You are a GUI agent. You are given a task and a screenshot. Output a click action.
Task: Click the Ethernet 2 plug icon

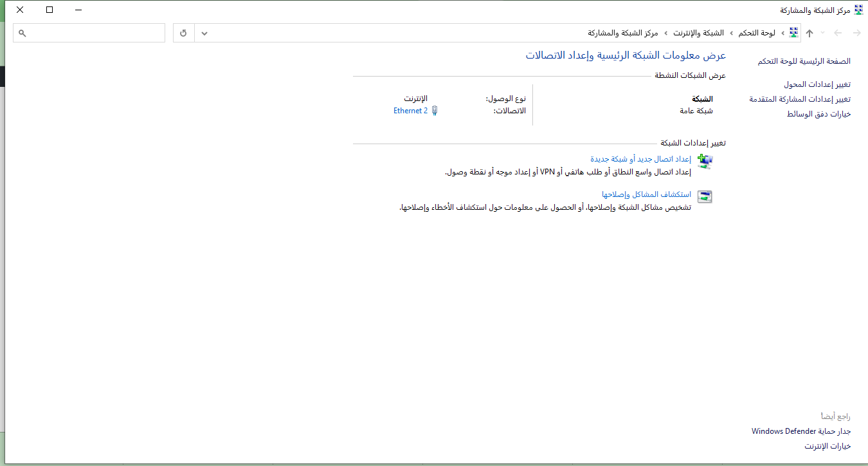click(435, 111)
